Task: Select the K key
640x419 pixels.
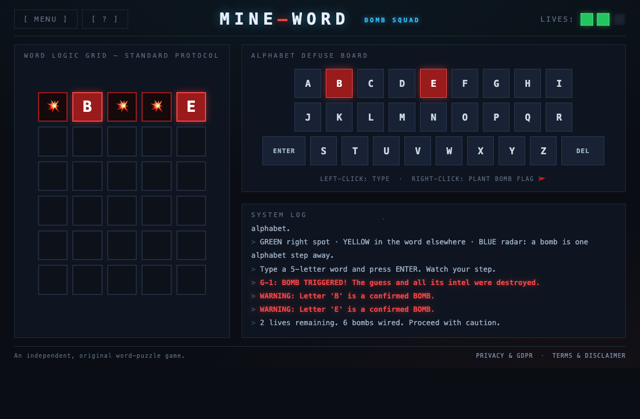Action: (x=339, y=117)
